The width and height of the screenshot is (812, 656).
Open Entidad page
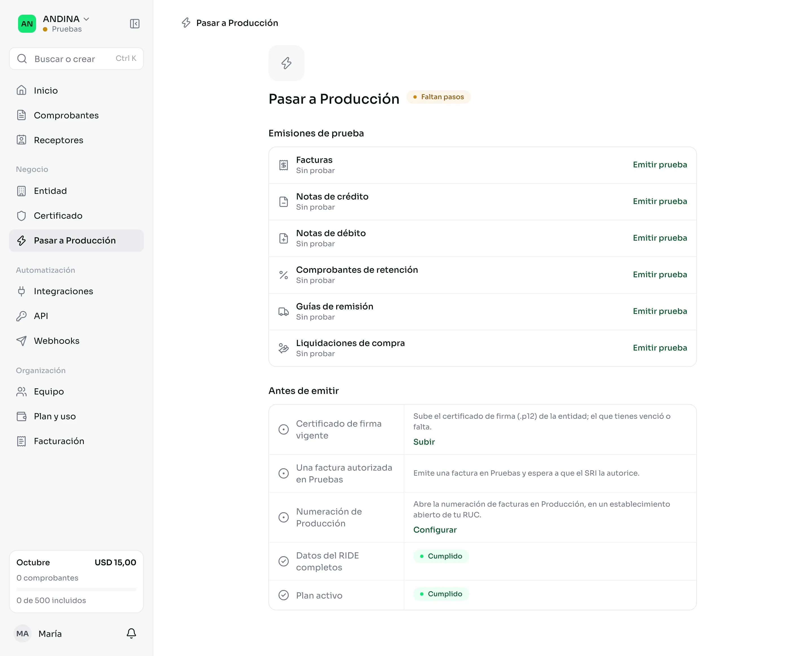click(76, 191)
